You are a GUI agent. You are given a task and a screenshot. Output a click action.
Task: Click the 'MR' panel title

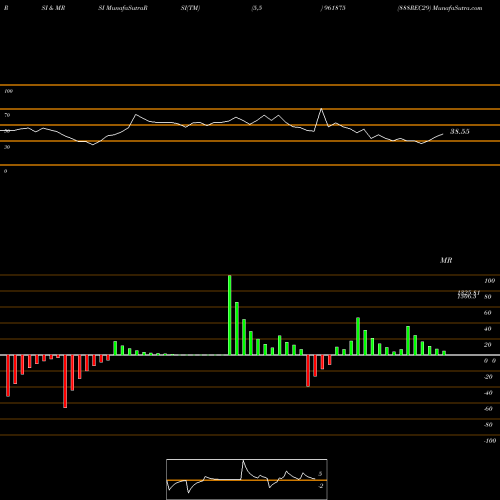[446, 260]
